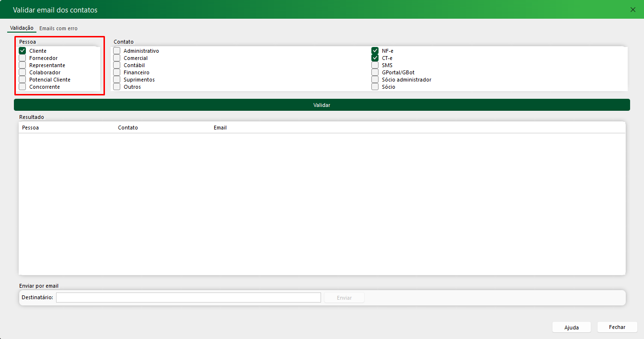Disable the NF-e checkbox
Screen dimensions: 644x339
[x=375, y=51]
